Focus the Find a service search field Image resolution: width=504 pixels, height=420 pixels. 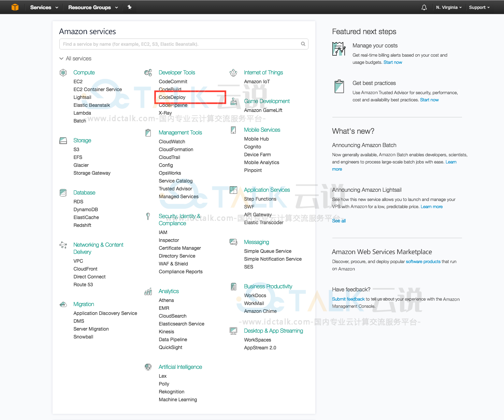184,44
